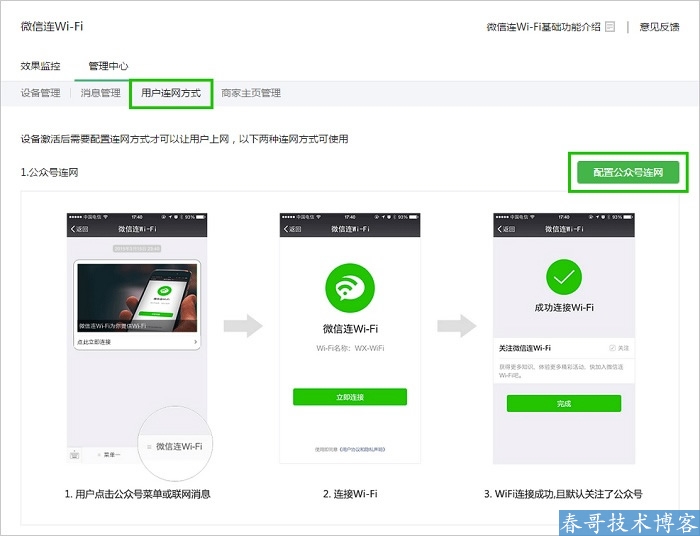
Task: Open the 意见反馈 link
Action: 659,27
